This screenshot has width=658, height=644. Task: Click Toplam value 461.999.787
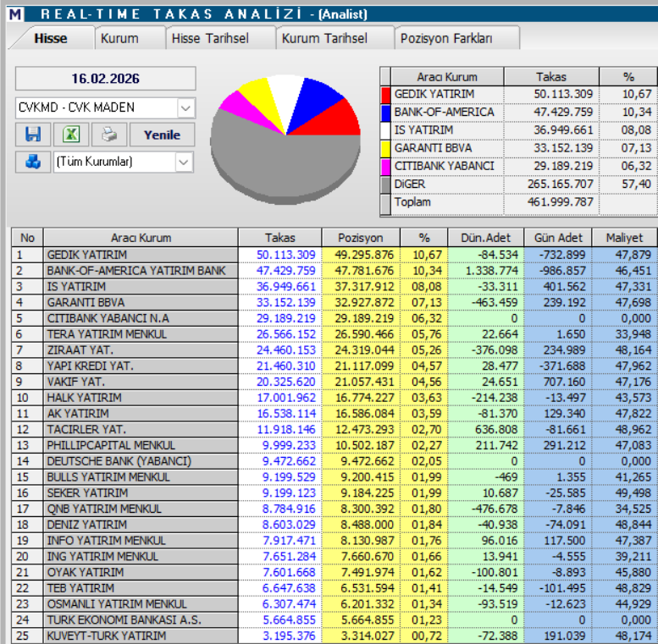(561, 202)
